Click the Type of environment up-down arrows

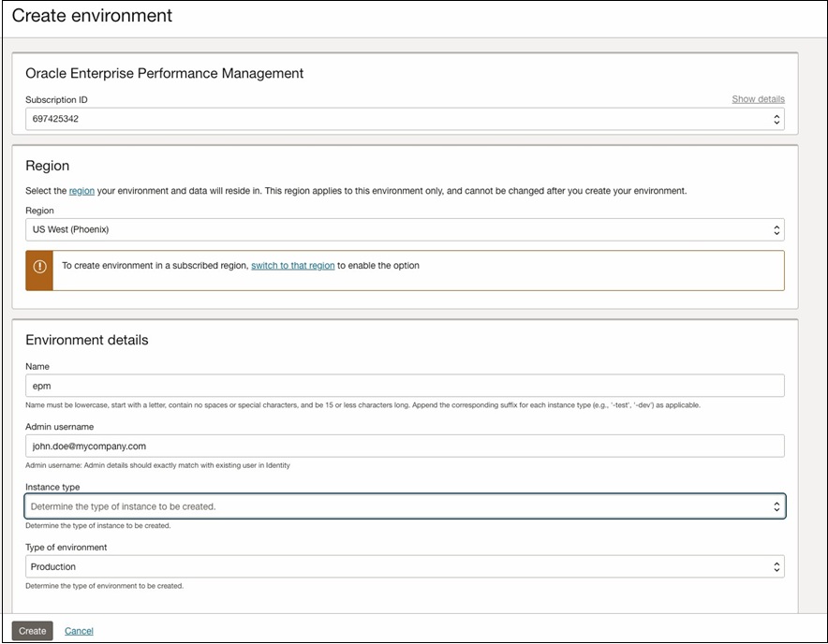[x=776, y=566]
